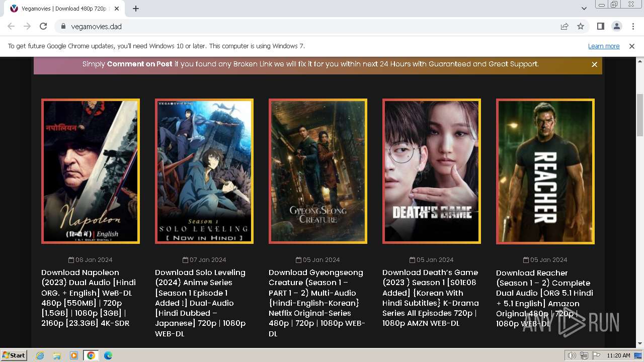644x362 pixels.
Task: Click the 05 Jan 2024 date under Death's Game
Action: pyautogui.click(x=432, y=260)
